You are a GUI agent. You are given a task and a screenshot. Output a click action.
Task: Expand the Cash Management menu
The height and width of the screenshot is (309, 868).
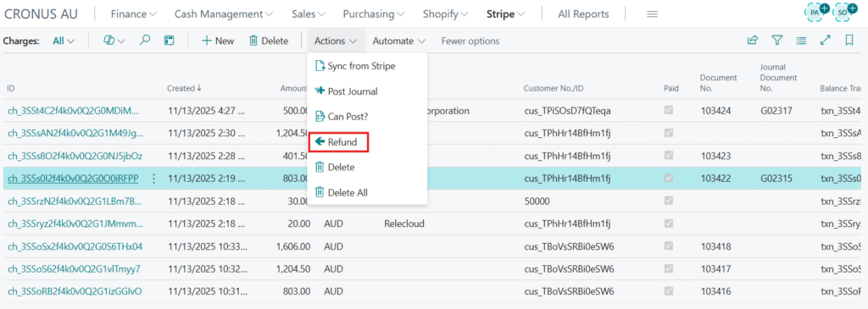pyautogui.click(x=224, y=14)
